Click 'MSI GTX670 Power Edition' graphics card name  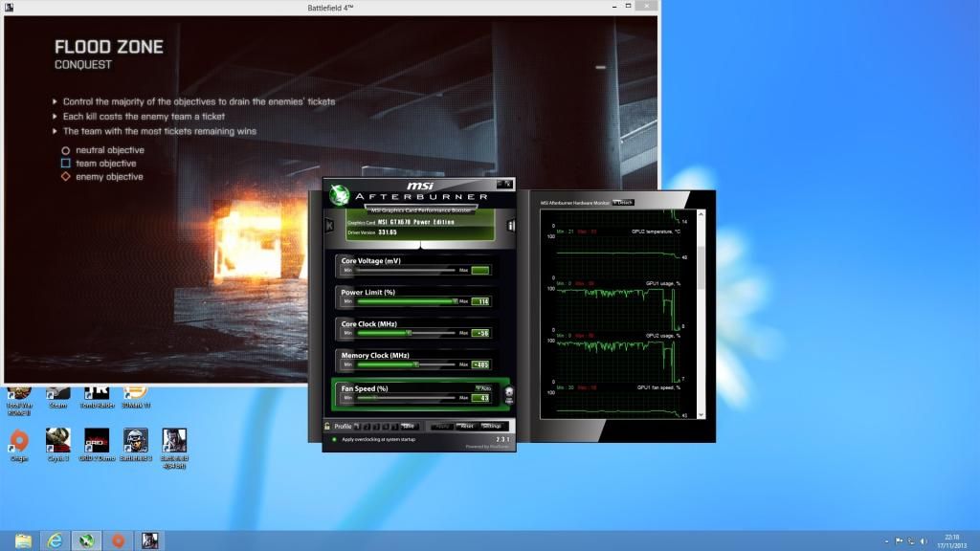(x=416, y=222)
